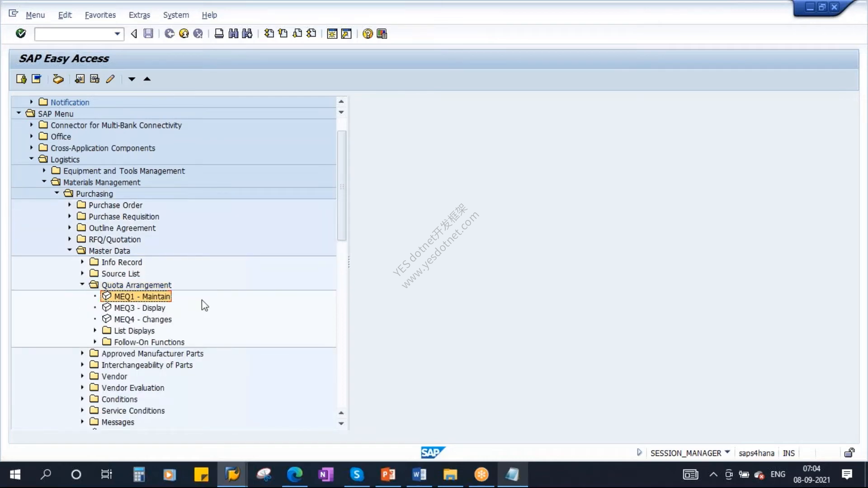Click the status bar expand triangle
The image size is (868, 488).
(639, 452)
